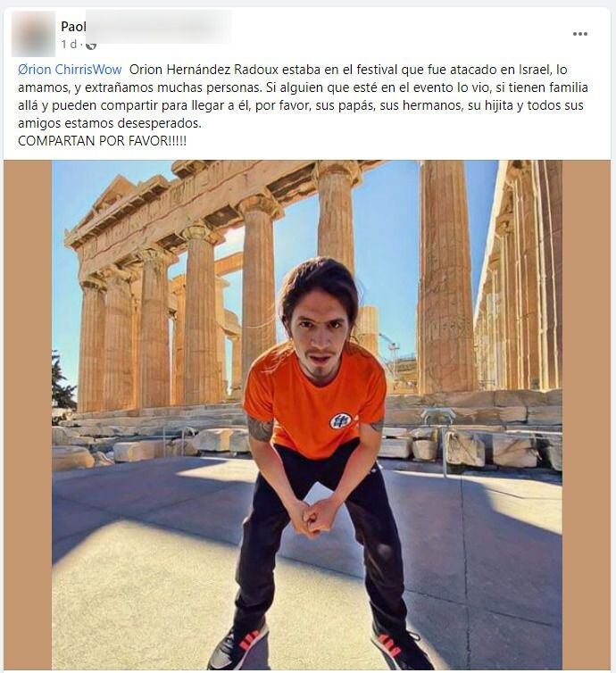Click the '1 d' post timestamp

[x=69, y=45]
